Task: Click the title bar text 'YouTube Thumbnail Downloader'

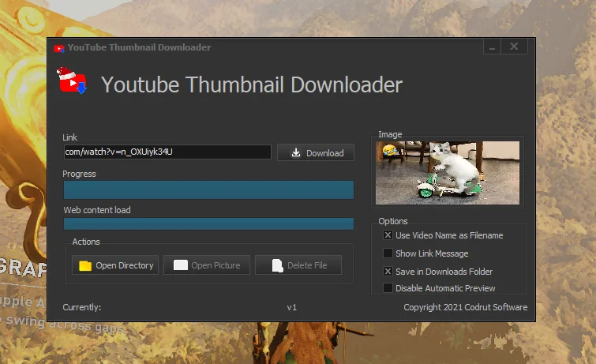Action: [x=139, y=47]
